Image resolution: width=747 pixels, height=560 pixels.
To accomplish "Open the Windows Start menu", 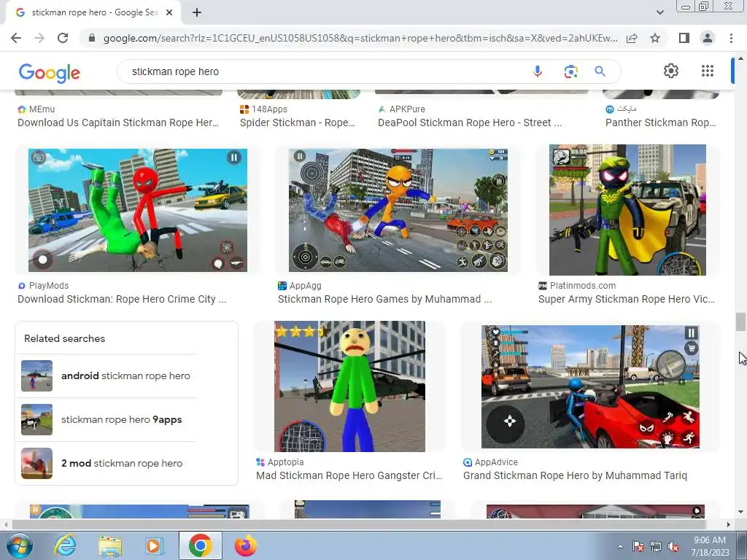I will 20,545.
